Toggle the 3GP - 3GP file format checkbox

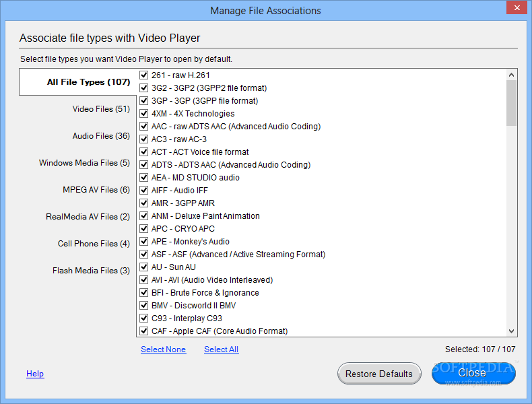[x=144, y=101]
